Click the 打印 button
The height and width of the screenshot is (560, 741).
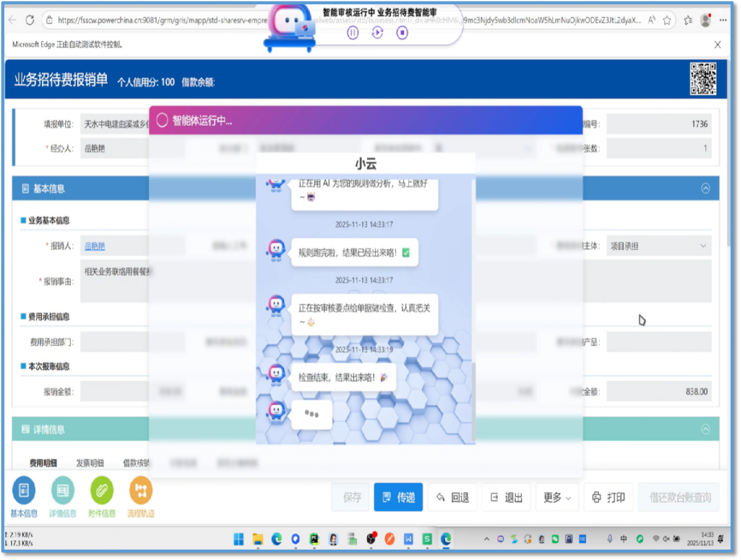click(x=608, y=497)
